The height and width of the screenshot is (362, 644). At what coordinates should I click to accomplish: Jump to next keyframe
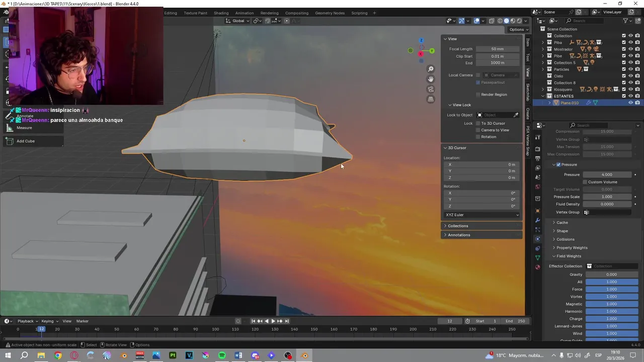tap(280, 321)
